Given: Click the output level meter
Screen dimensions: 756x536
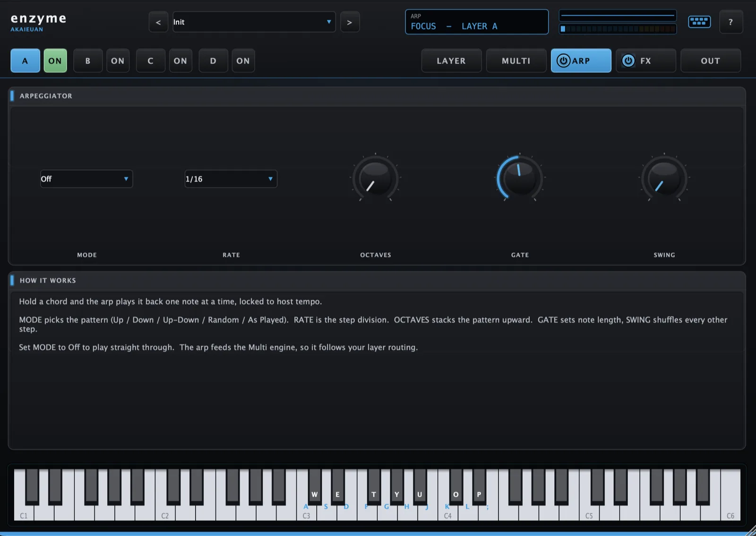Looking at the screenshot, I should [618, 29].
